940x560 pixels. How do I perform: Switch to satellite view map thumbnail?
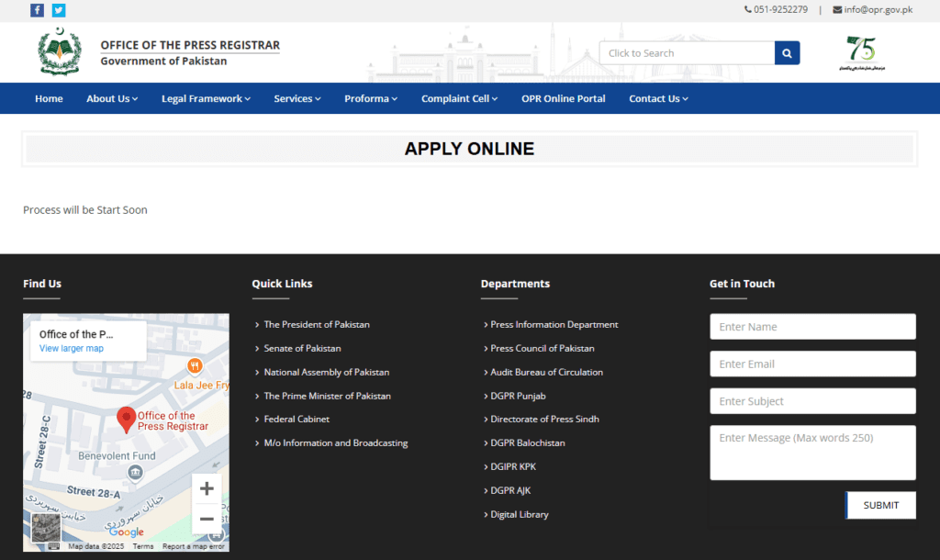click(46, 528)
